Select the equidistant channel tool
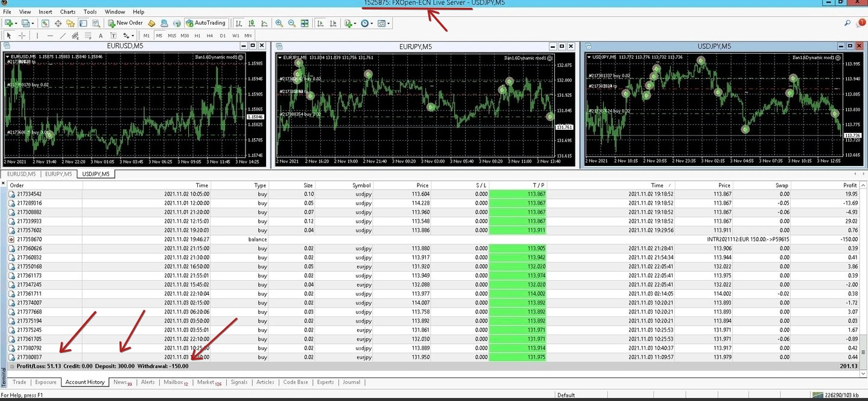This screenshot has height=401, width=868. [x=75, y=36]
